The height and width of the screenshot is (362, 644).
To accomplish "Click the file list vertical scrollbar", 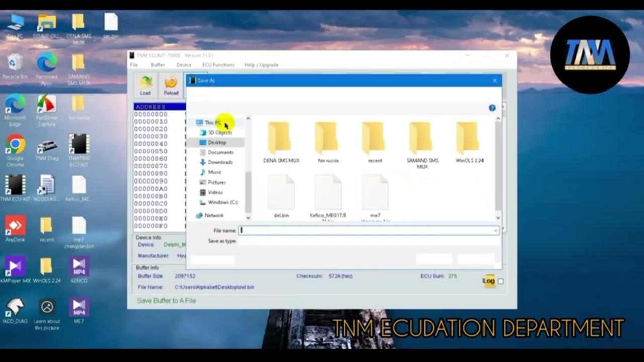I will (x=498, y=168).
